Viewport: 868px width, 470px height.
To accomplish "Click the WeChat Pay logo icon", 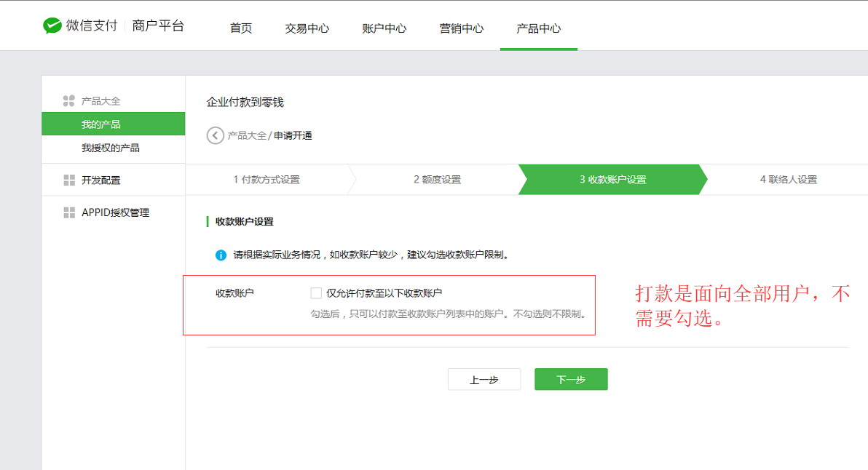I will pyautogui.click(x=52, y=26).
